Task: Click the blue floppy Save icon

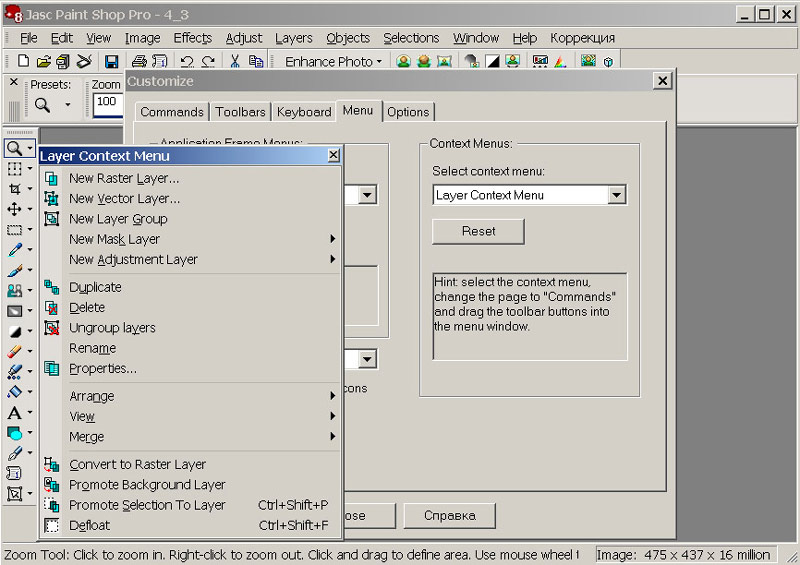Action: click(x=111, y=62)
